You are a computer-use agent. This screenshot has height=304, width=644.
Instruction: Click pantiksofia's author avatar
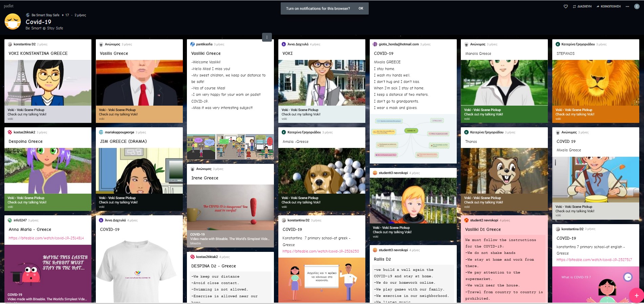193,44
